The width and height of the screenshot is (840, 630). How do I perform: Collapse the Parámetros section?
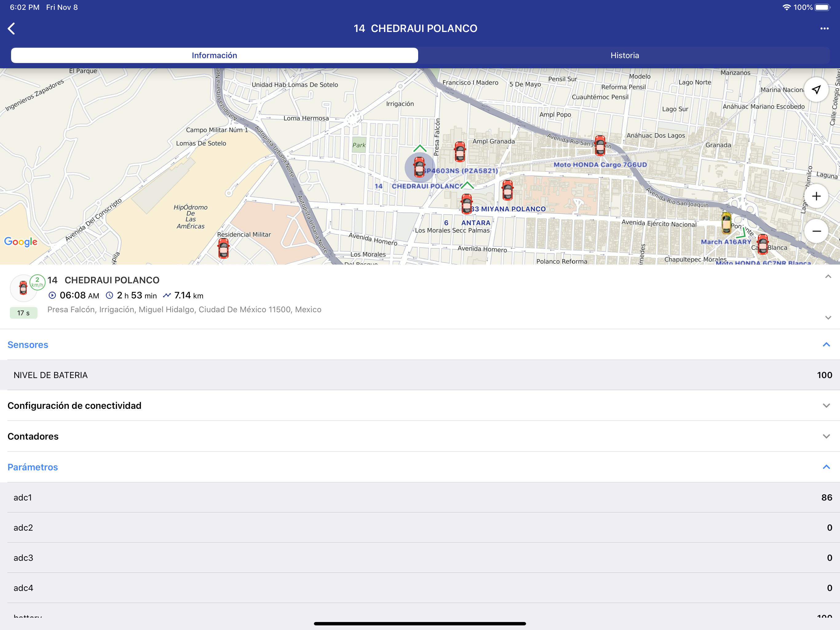420,467
